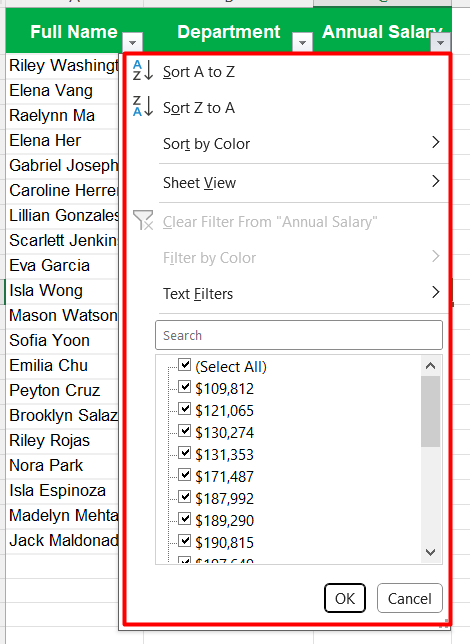Open the Department filter dropdown arrow
The image size is (470, 644).
click(x=302, y=42)
